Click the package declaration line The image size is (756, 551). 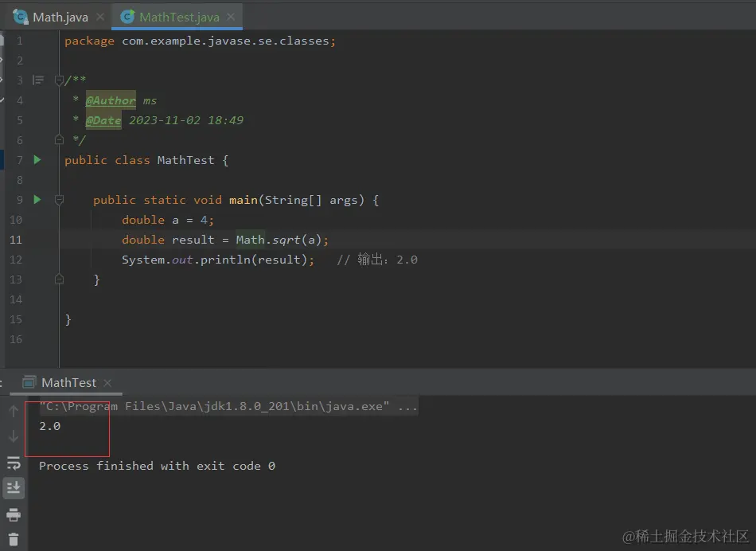coord(200,41)
